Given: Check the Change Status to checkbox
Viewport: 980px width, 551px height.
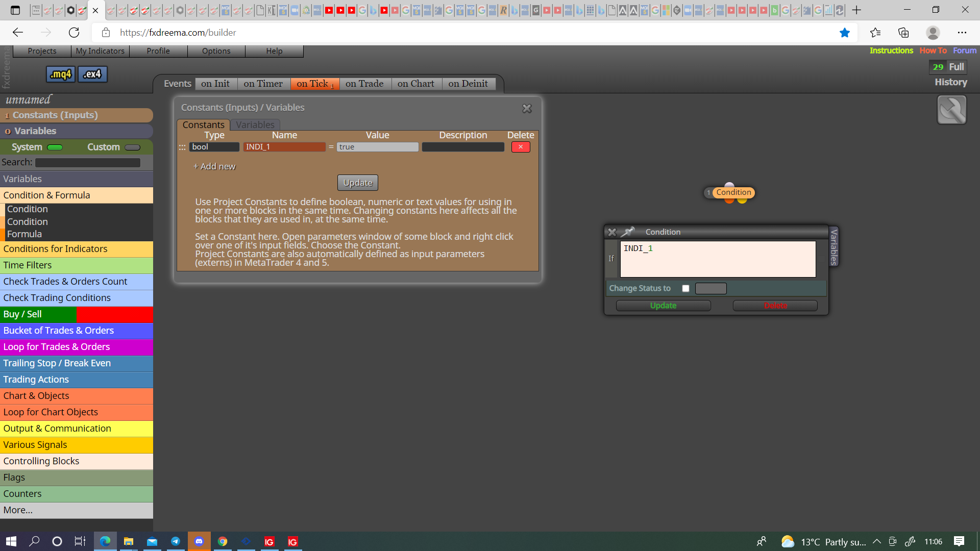Looking at the screenshot, I should point(685,288).
